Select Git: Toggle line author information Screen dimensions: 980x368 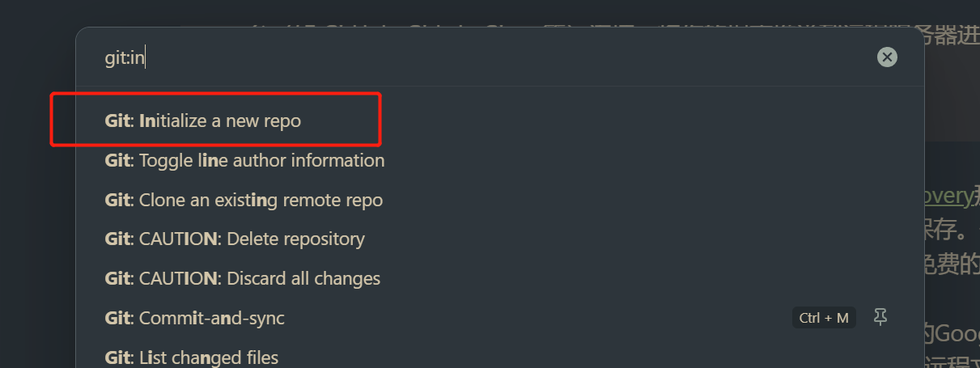pos(500,160)
